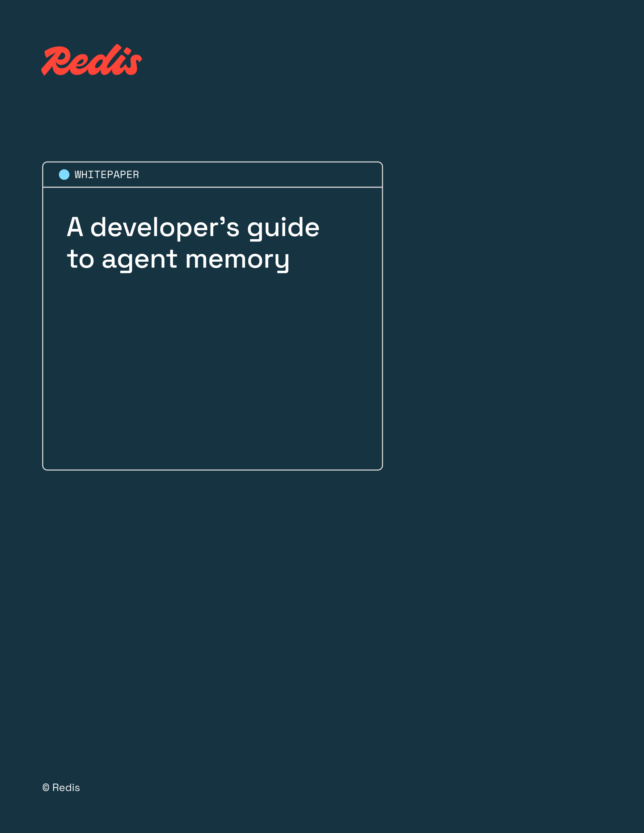Click the letter W in WHITEPAPER

[x=78, y=175]
